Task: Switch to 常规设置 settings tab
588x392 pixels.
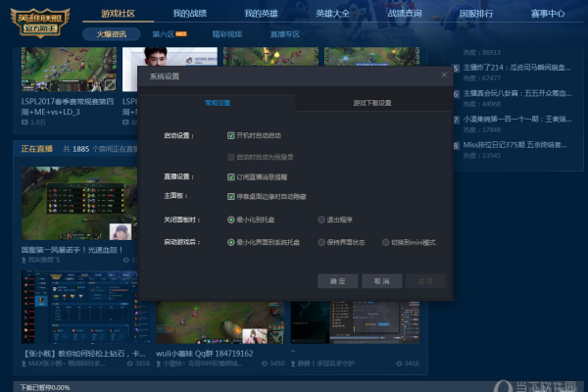Action: pyautogui.click(x=218, y=103)
